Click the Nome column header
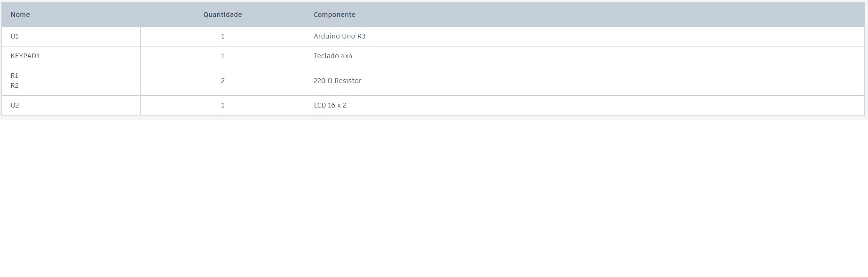The height and width of the screenshot is (277, 868). click(20, 15)
